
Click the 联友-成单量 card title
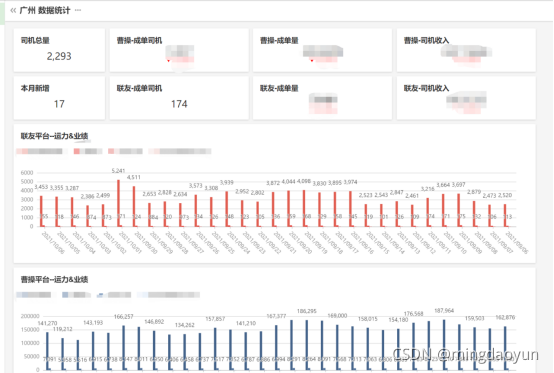coord(279,88)
